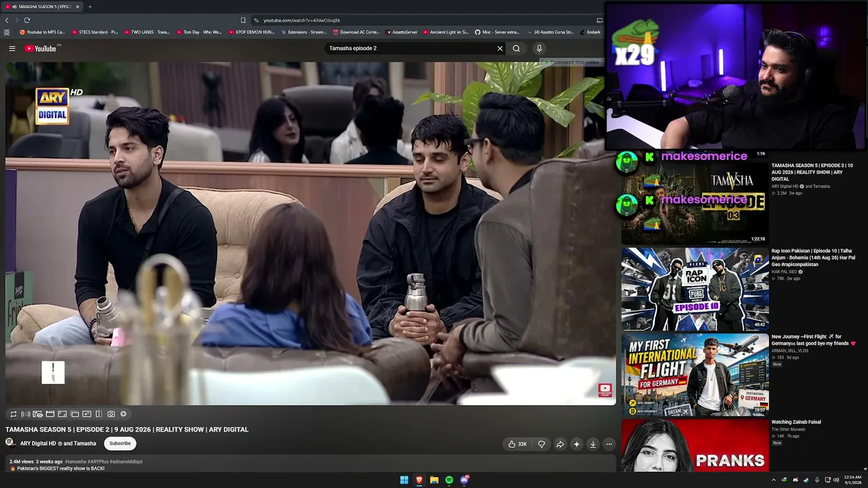Image resolution: width=868 pixels, height=488 pixels.
Task: Open the YouTube guide hamburger menu
Action: tap(12, 48)
